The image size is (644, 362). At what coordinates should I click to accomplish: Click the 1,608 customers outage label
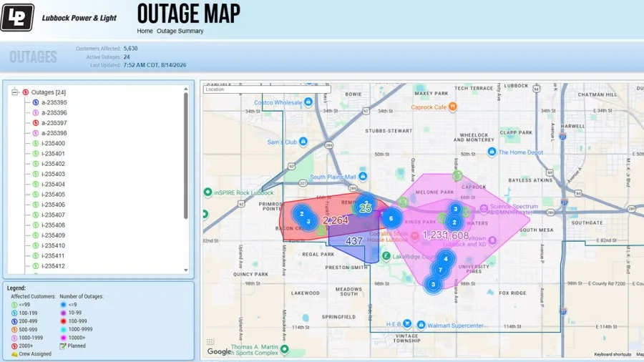tap(457, 235)
